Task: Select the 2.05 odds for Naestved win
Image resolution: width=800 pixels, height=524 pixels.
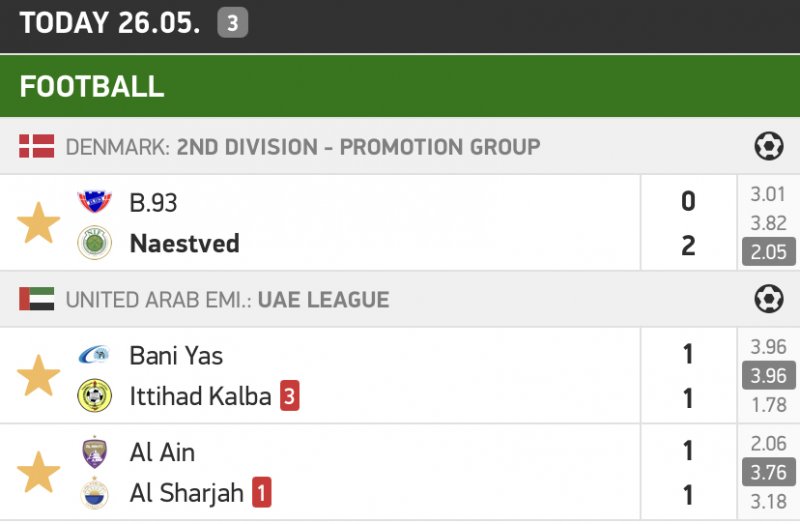Action: pos(768,252)
